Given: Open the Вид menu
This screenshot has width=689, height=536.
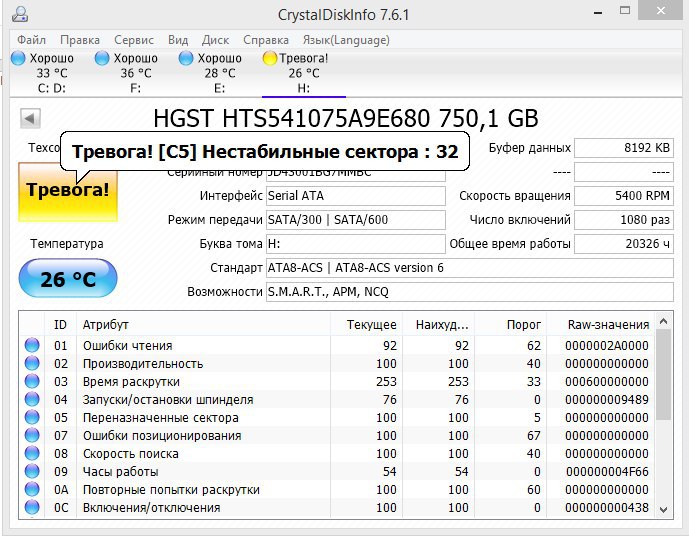Looking at the screenshot, I should pos(178,40).
